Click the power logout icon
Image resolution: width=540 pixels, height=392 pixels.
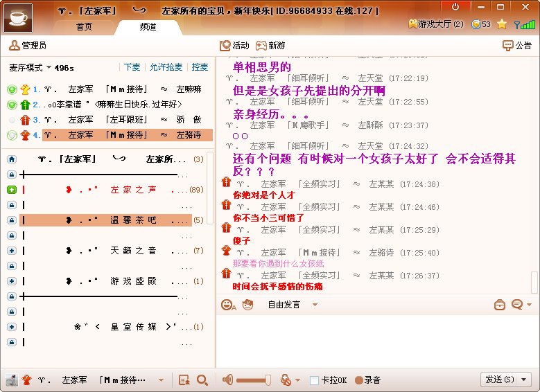tap(455, 7)
